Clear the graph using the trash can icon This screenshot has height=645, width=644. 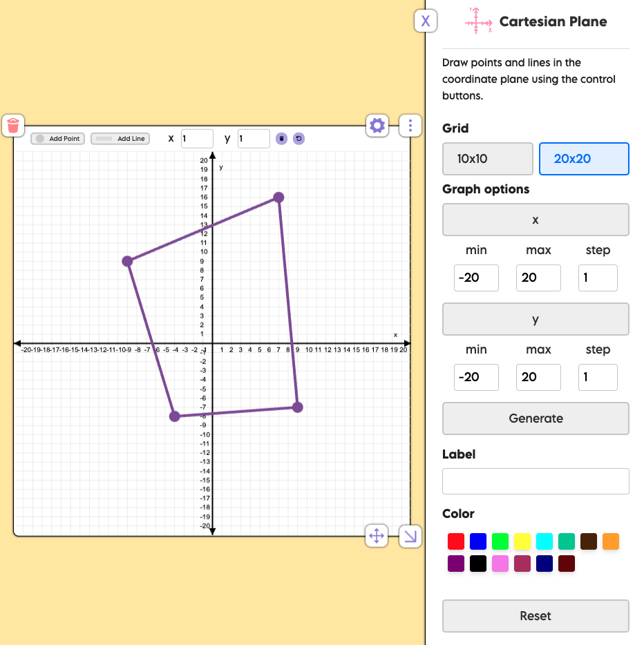click(14, 126)
